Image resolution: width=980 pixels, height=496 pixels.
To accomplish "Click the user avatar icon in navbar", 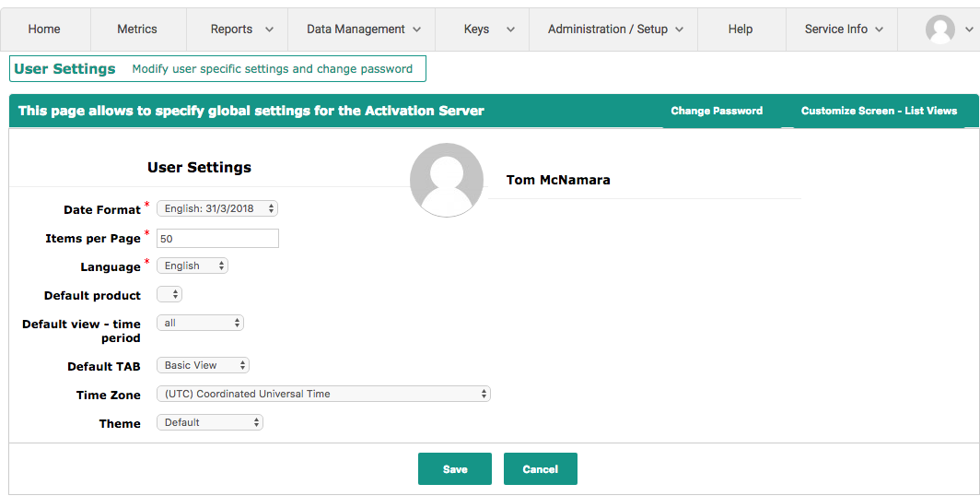I will [x=939, y=30].
